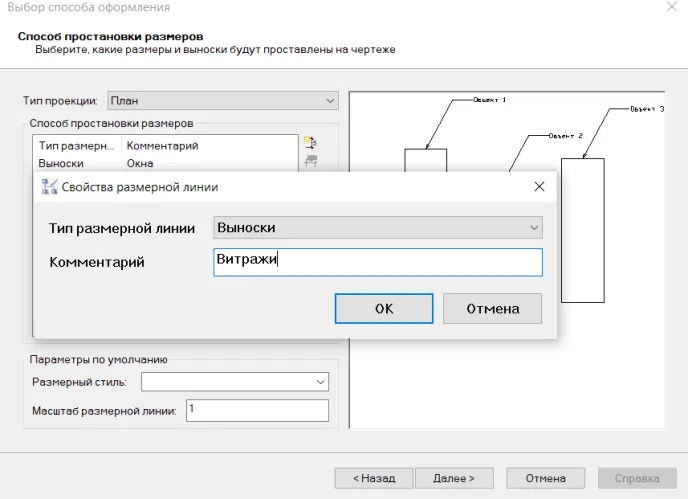
Task: Click the dialog icon beside Свойства размерной линии
Action: [49, 186]
